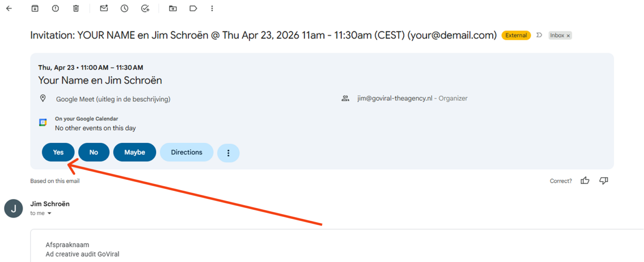Open the toolbar More options menu
The width and height of the screenshot is (644, 262).
pyautogui.click(x=212, y=8)
